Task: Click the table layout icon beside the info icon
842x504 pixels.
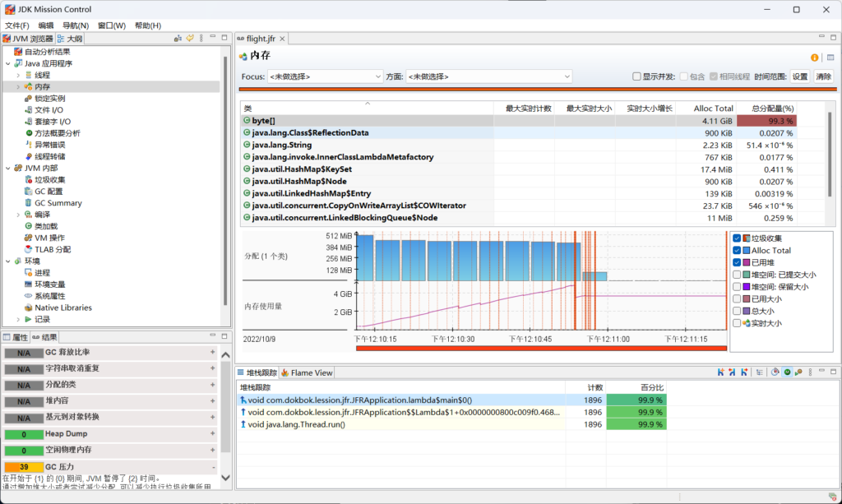Action: click(x=830, y=58)
